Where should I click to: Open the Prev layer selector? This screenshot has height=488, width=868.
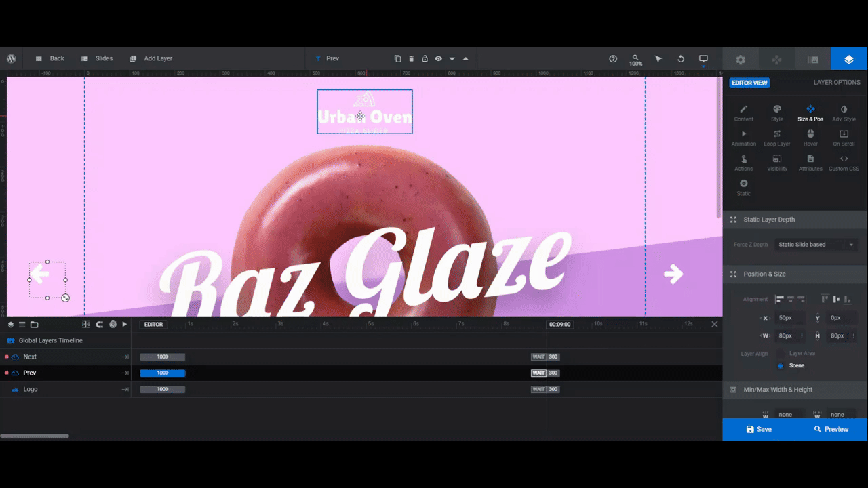(327, 59)
